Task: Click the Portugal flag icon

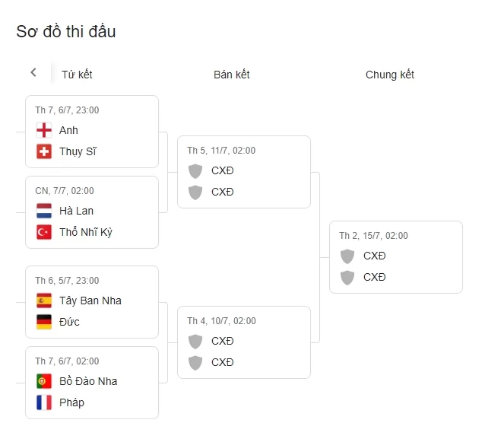Action: pyautogui.click(x=44, y=381)
